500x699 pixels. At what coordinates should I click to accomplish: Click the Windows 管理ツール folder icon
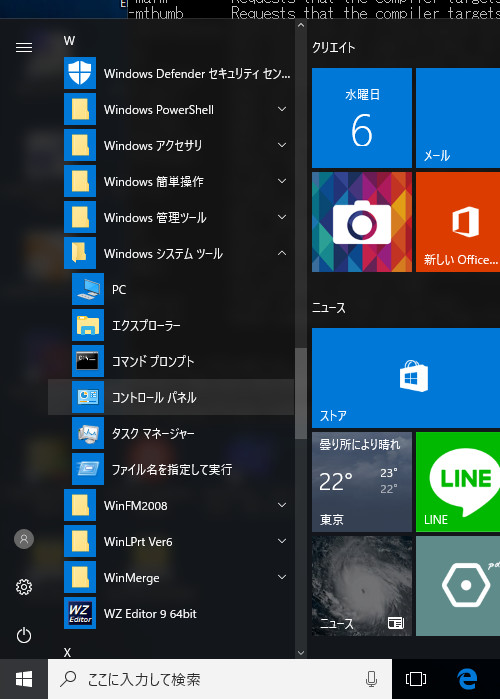80,217
